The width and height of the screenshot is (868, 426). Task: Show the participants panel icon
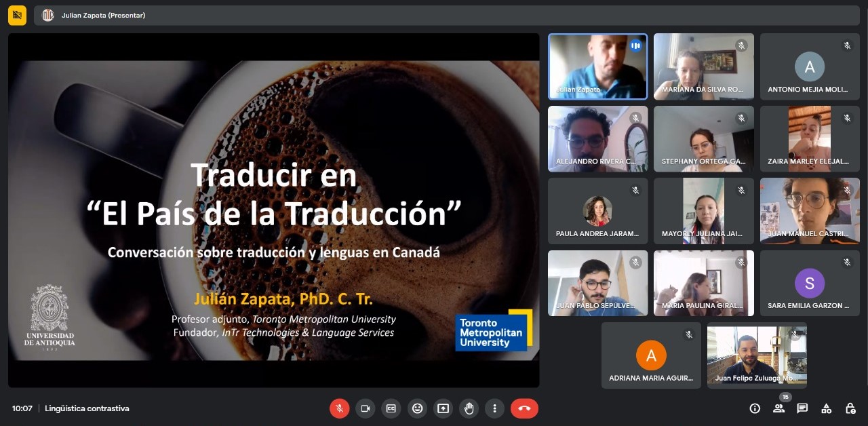[778, 408]
